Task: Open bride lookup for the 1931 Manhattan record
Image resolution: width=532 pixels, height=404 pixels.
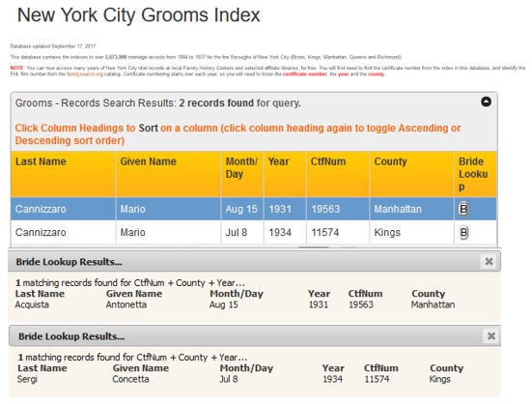Action: (463, 209)
